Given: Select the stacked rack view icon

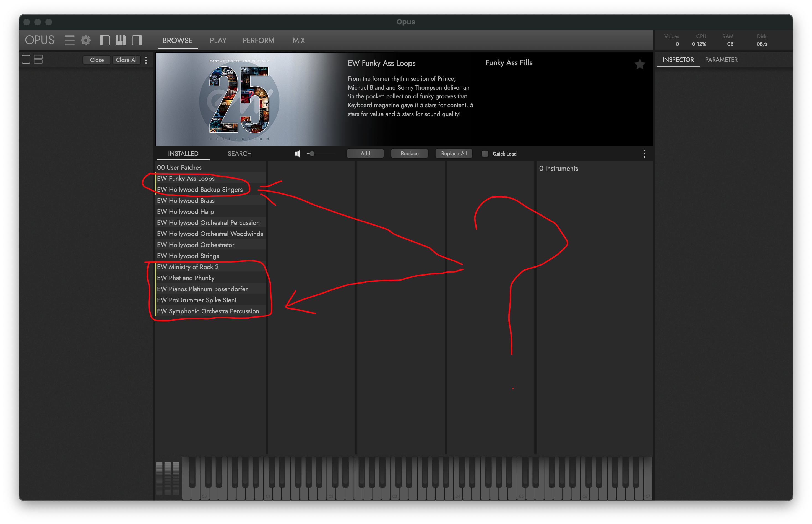Looking at the screenshot, I should [38, 59].
